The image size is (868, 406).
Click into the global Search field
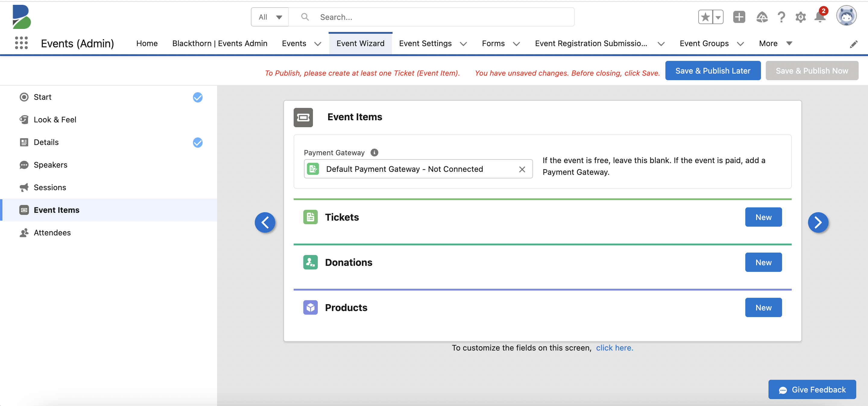point(431,17)
